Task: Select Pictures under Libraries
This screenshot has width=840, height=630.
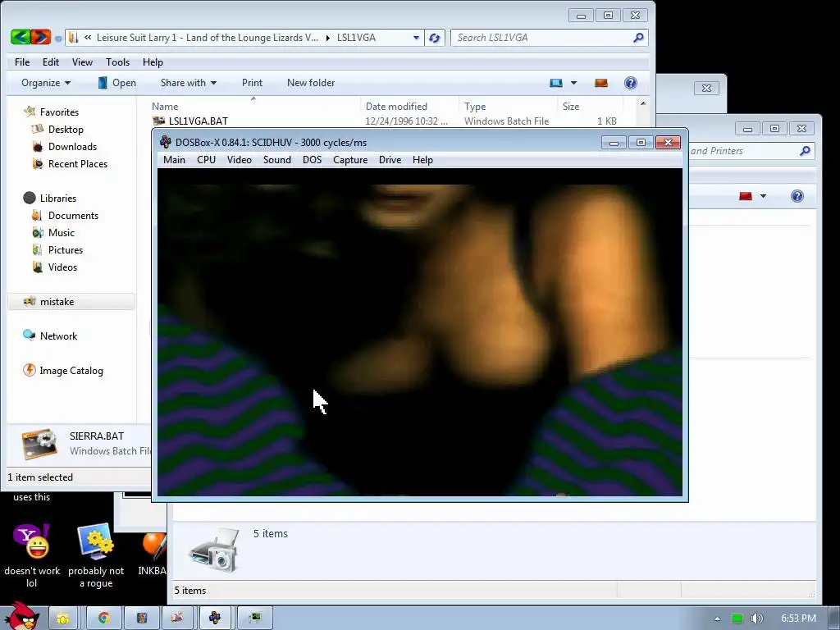Action: tap(66, 249)
